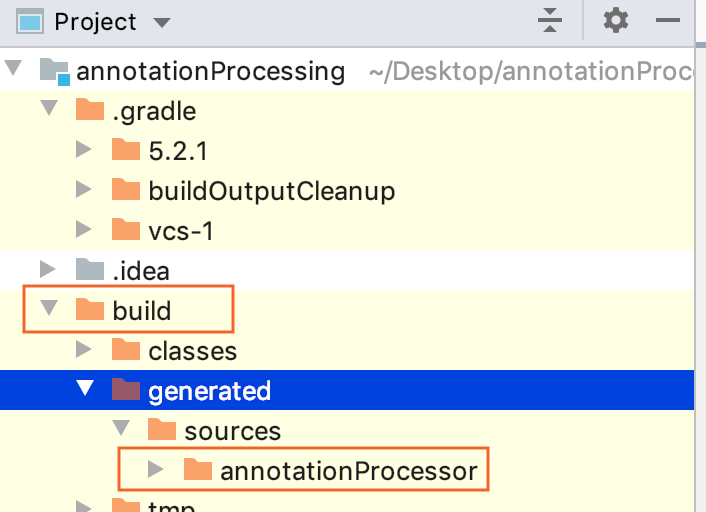Expand the .idea folder

point(48,270)
